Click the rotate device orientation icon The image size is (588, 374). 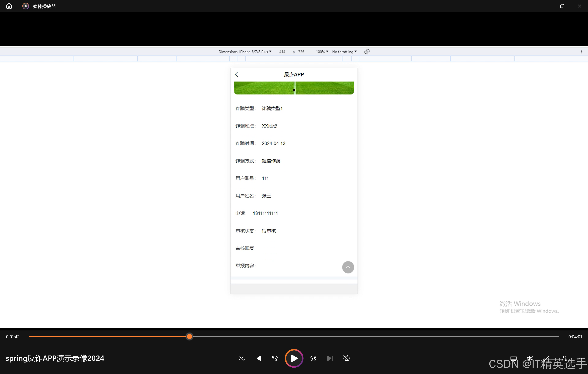click(x=367, y=52)
